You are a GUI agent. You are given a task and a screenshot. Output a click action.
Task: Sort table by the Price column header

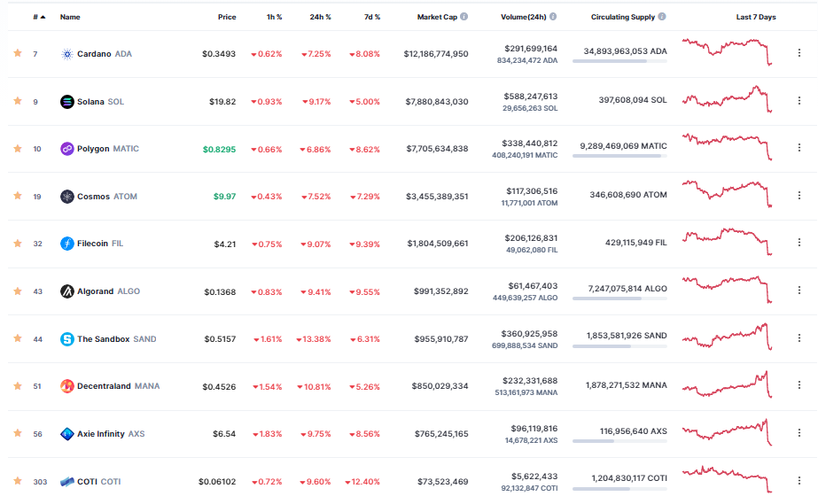tap(227, 17)
